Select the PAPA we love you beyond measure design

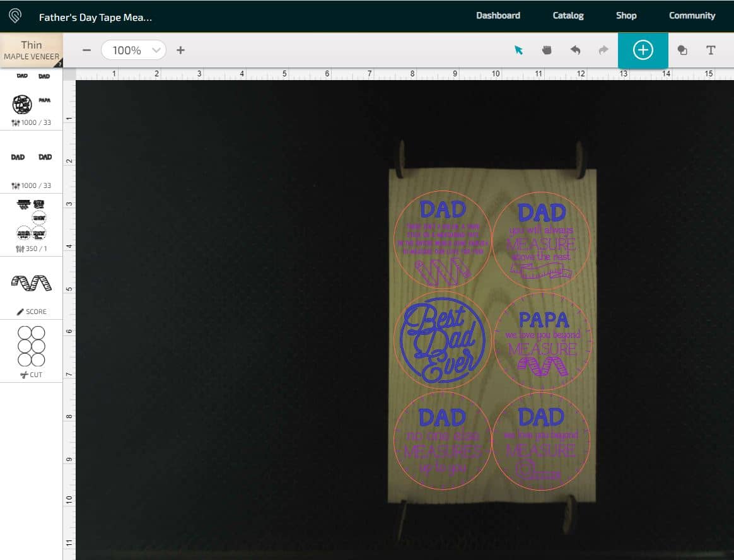(542, 341)
